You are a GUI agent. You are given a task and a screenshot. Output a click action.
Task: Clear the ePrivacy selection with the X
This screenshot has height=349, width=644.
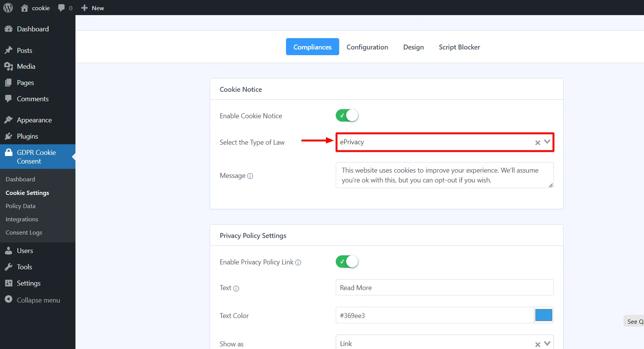tap(537, 142)
